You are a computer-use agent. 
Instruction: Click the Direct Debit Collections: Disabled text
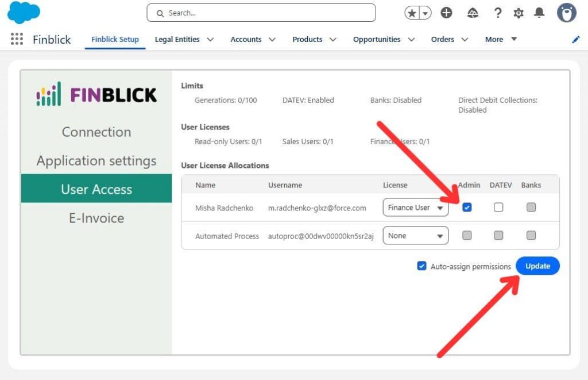click(x=498, y=105)
